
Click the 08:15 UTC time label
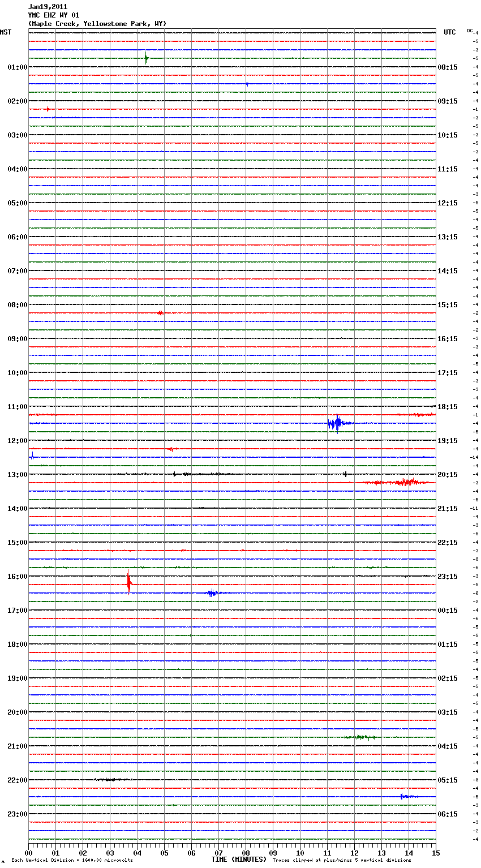pos(448,67)
